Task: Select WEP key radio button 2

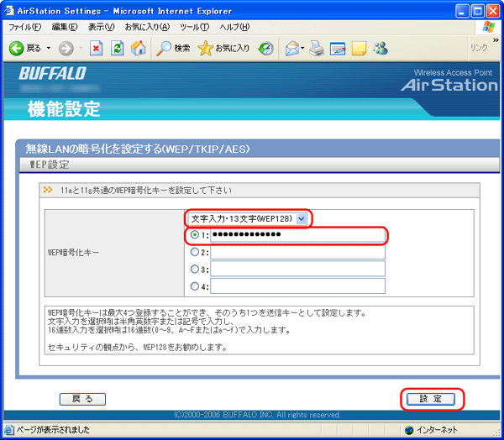Action: pyautogui.click(x=195, y=252)
